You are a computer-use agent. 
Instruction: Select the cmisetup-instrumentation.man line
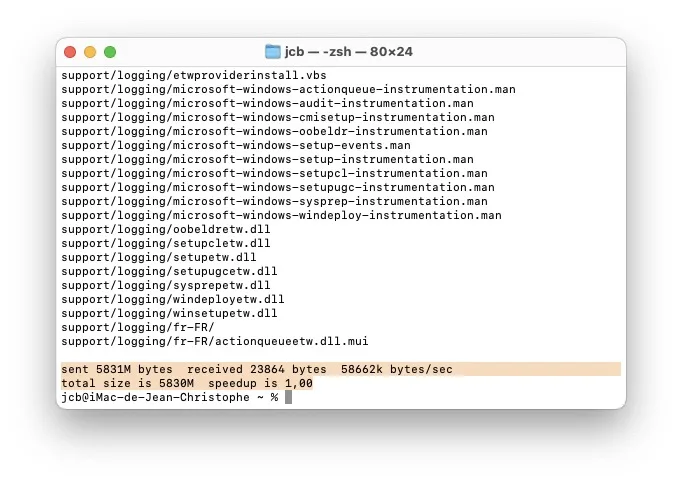(278, 117)
